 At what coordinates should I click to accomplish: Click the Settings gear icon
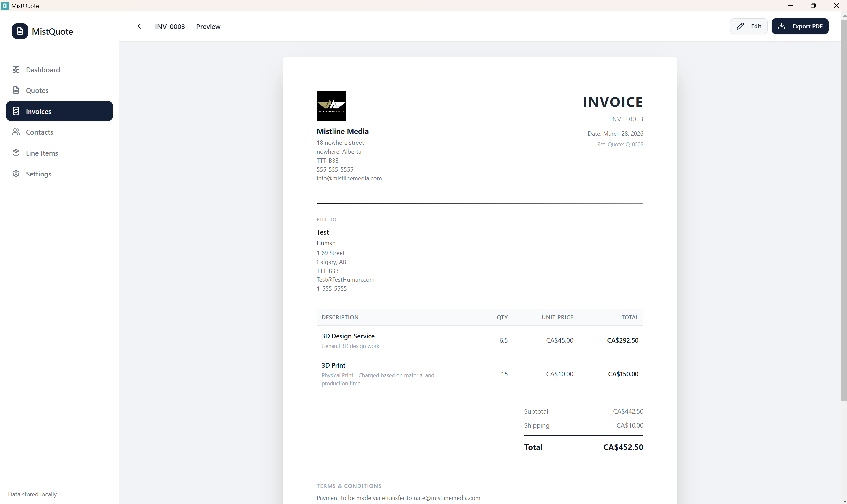pyautogui.click(x=16, y=174)
